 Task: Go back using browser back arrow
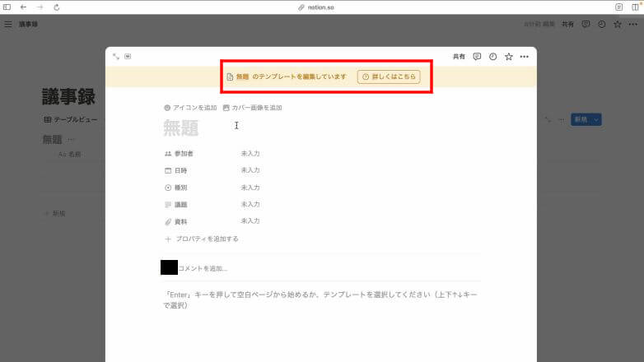click(23, 7)
